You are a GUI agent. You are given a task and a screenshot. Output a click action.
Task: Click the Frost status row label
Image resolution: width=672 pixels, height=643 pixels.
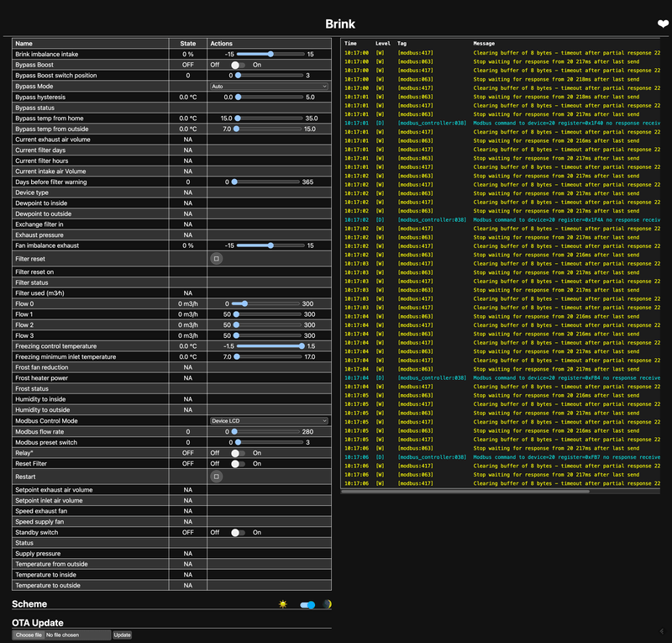(x=32, y=388)
